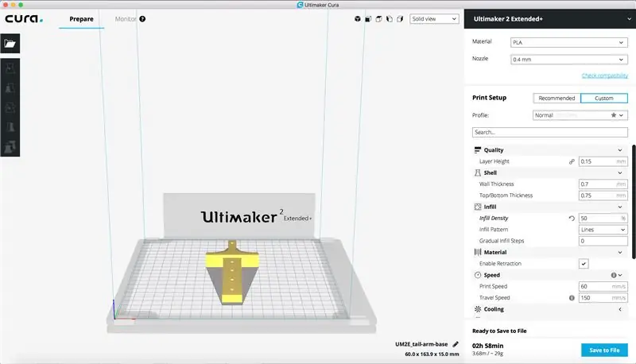Viewport: 636px width, 364px height.
Task: Switch Print Setup to Custom mode
Action: click(x=604, y=98)
